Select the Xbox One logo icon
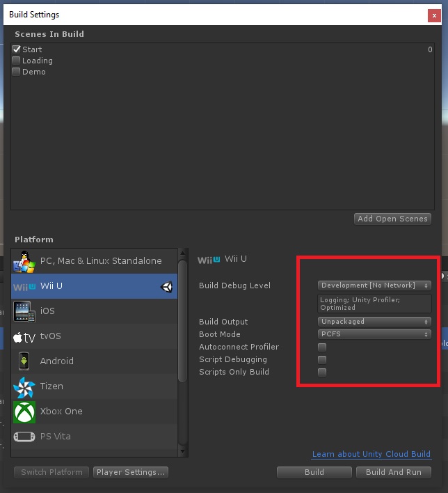The width and height of the screenshot is (448, 493). (x=24, y=412)
